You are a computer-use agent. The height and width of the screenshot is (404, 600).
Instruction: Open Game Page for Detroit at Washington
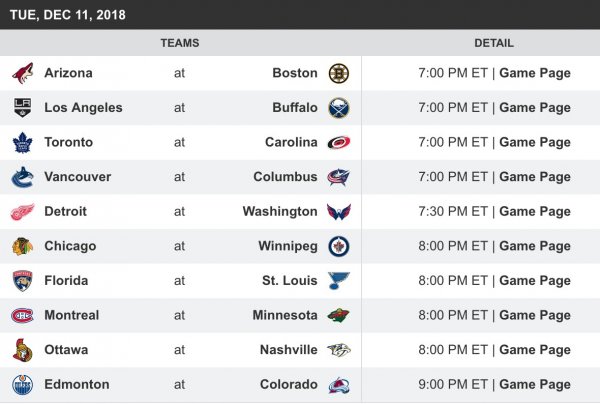coord(534,212)
